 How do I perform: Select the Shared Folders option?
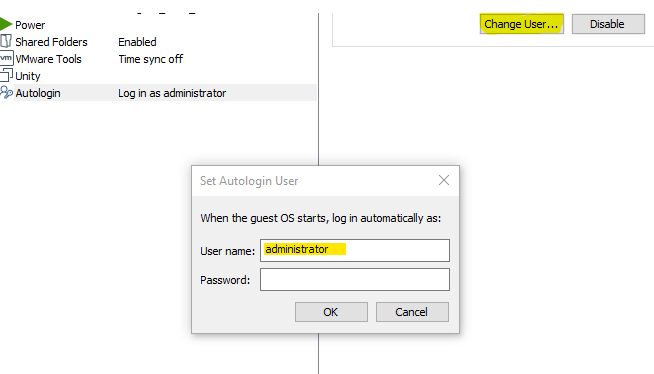click(51, 42)
